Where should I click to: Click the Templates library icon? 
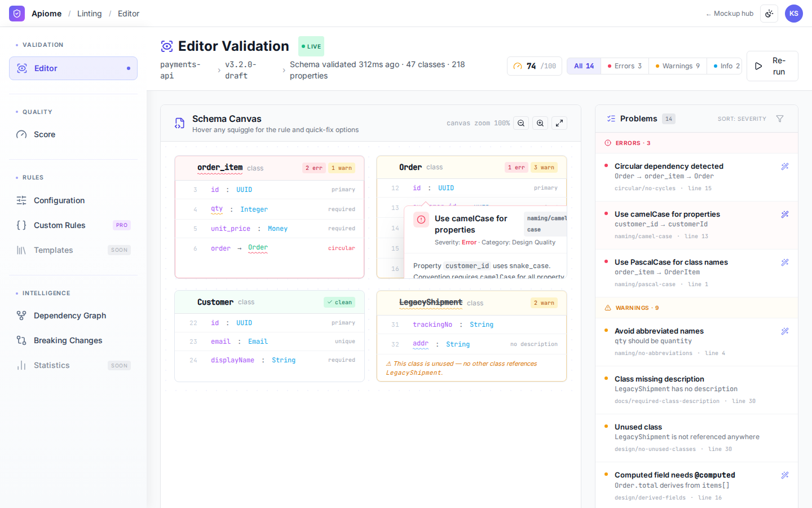21,250
